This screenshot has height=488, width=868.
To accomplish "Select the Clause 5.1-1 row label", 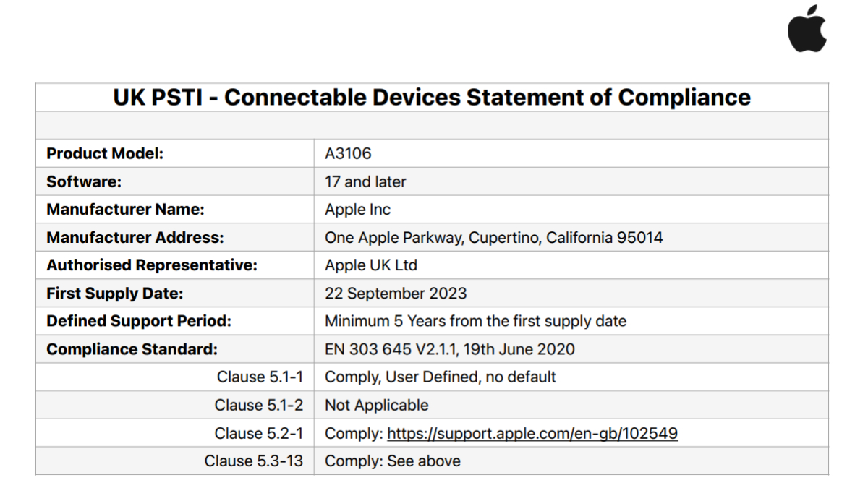I will (x=260, y=377).
